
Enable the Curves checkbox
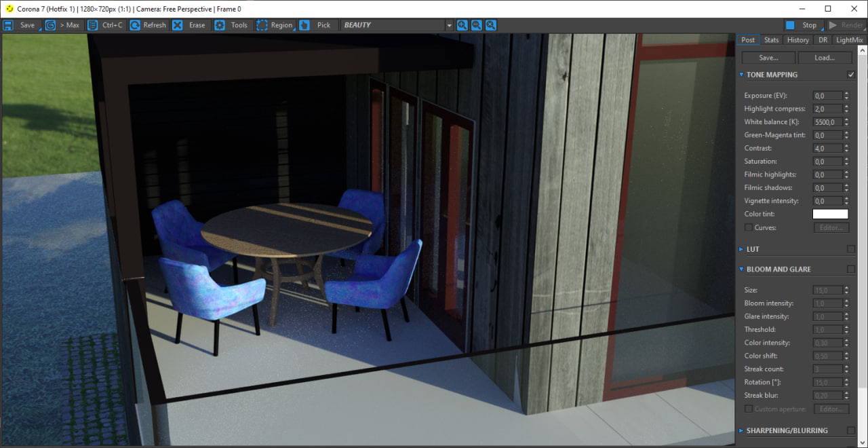pyautogui.click(x=749, y=227)
